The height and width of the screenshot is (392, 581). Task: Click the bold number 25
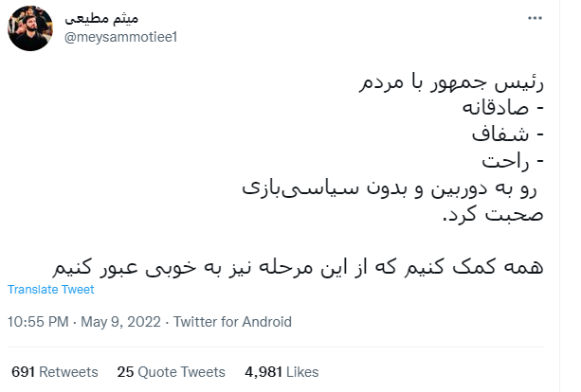pos(124,371)
